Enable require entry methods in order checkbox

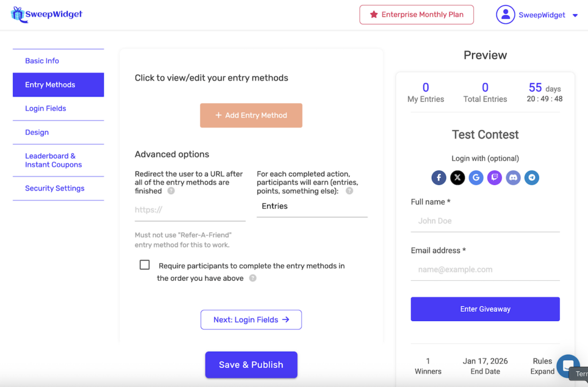click(145, 265)
